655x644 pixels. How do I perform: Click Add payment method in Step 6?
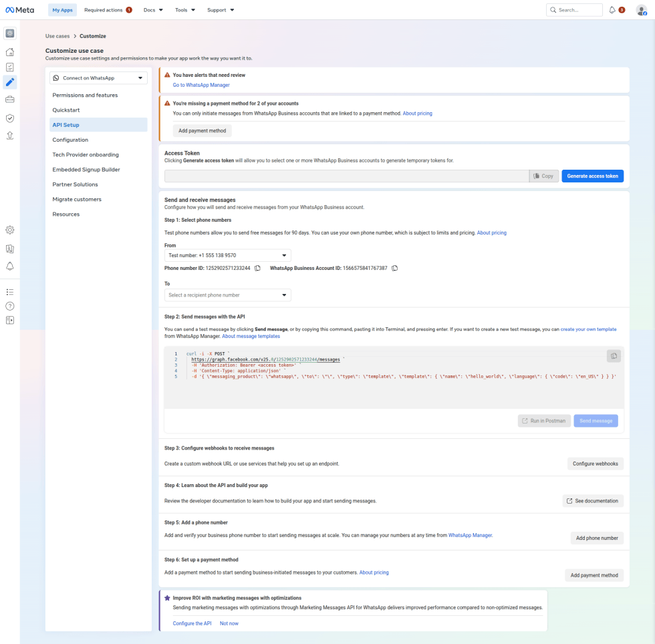pyautogui.click(x=594, y=575)
